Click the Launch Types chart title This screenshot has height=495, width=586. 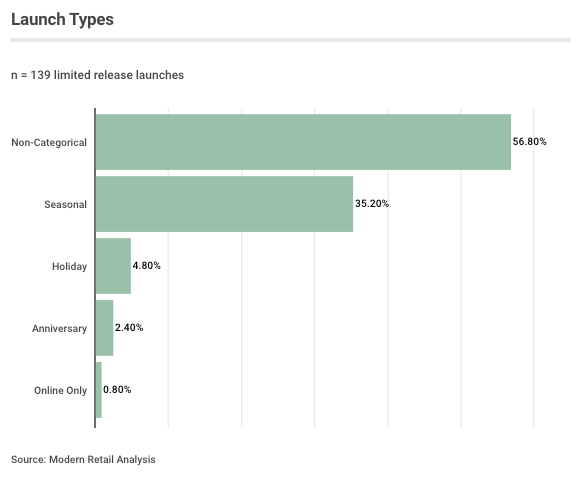[x=62, y=19]
